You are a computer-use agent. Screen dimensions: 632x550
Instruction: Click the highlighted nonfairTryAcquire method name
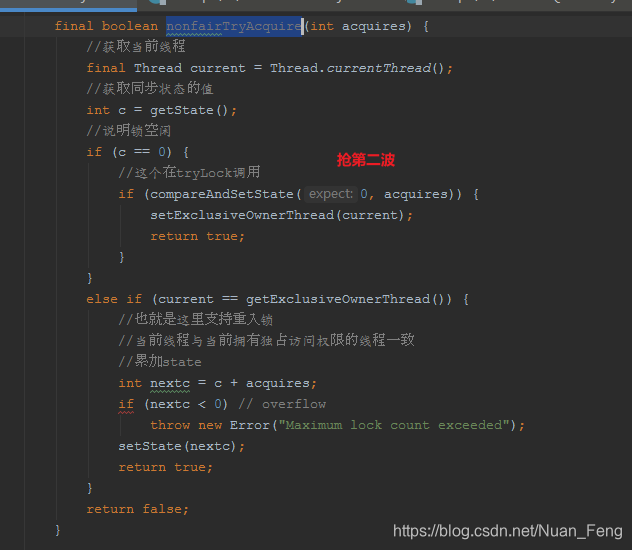(234, 26)
